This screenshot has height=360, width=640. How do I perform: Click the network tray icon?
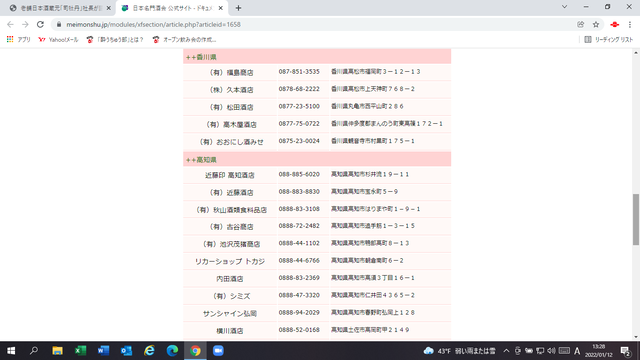[x=540, y=351]
